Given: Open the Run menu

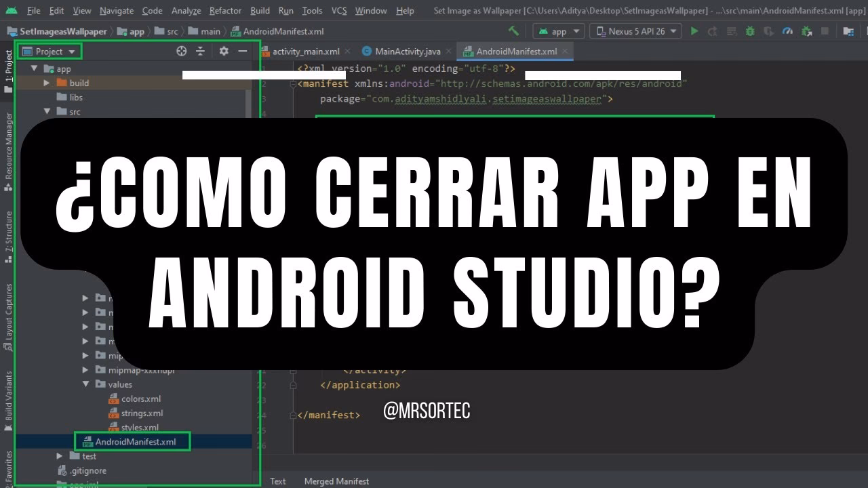Looking at the screenshot, I should (285, 10).
